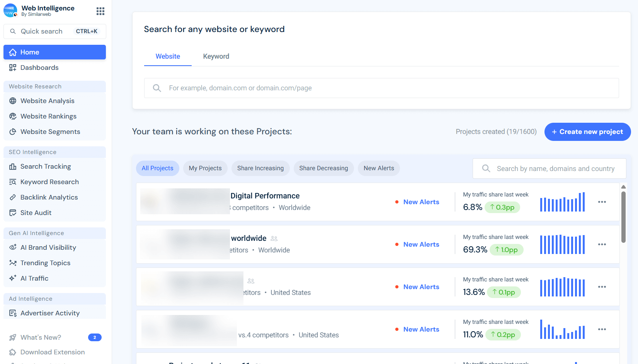Open the Search Tracking tool

[x=46, y=166]
